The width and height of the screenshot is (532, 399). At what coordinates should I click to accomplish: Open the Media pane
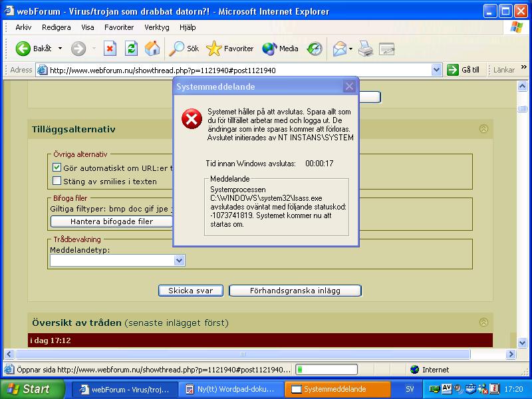pos(280,49)
